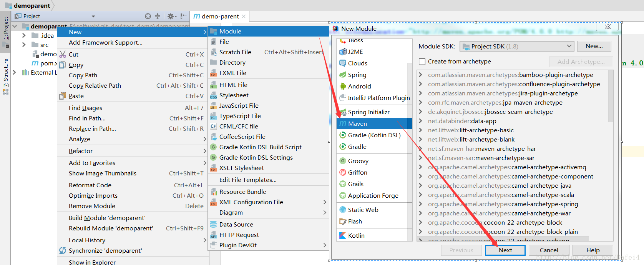Click the Spring leaf icon in module list

(343, 75)
